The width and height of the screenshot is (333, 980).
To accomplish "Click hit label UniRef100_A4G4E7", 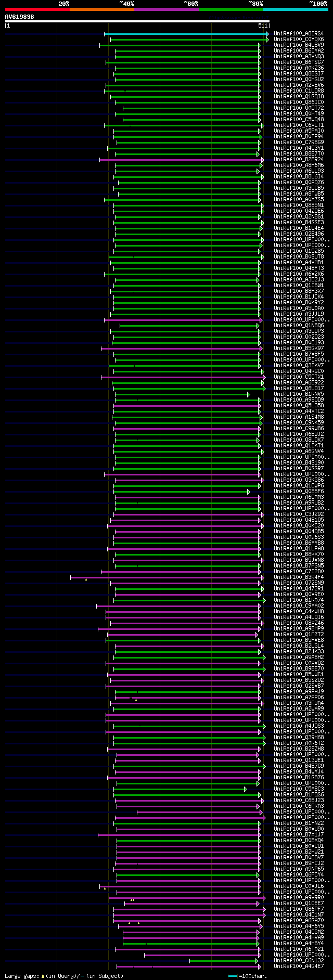I will point(299,966).
